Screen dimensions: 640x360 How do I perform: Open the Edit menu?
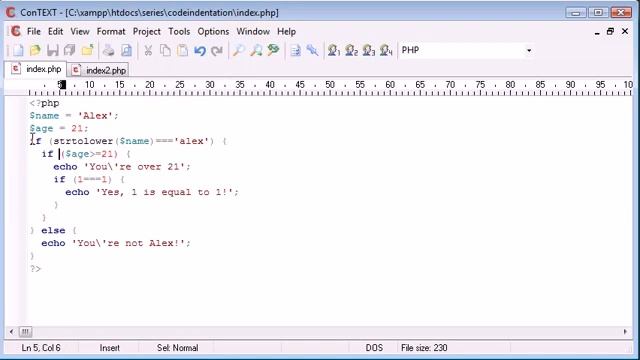(x=55, y=31)
